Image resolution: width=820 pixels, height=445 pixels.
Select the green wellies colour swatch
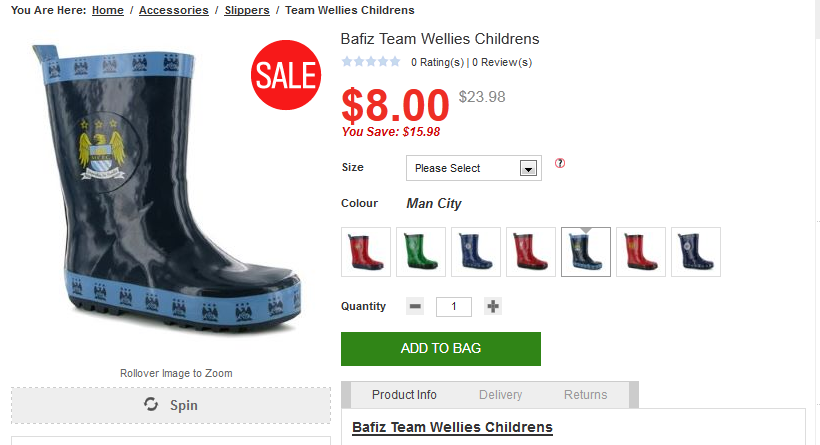tap(421, 252)
